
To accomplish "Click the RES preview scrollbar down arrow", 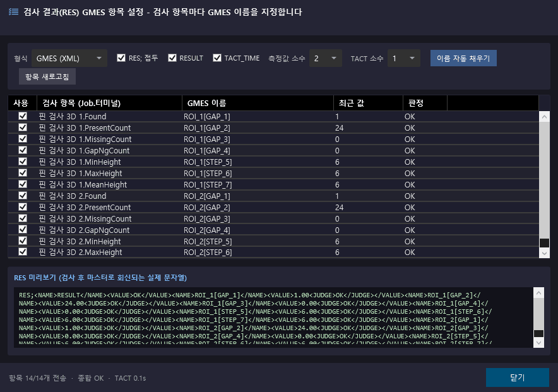I will point(539,343).
